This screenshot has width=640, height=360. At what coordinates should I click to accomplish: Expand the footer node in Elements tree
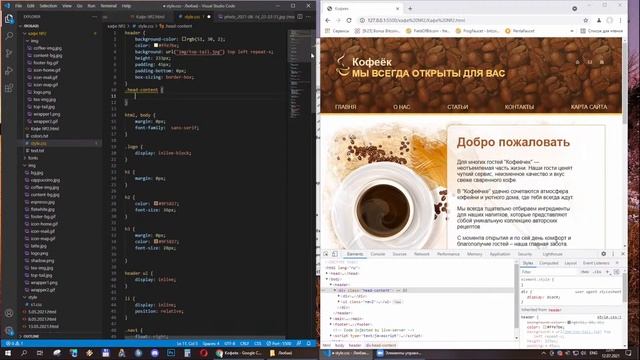[331, 324]
